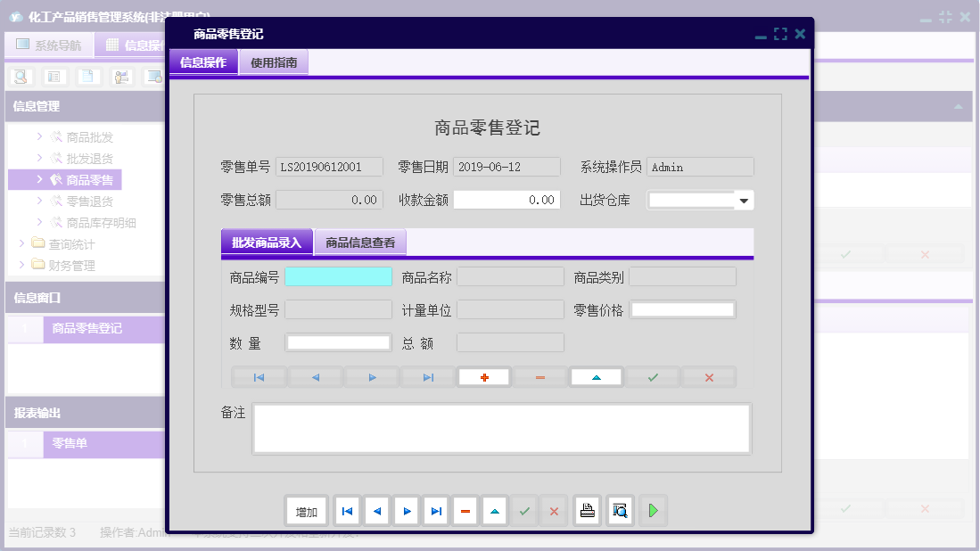The width and height of the screenshot is (980, 551).
Task: Expand the 查询统计 folder
Action: point(70,244)
